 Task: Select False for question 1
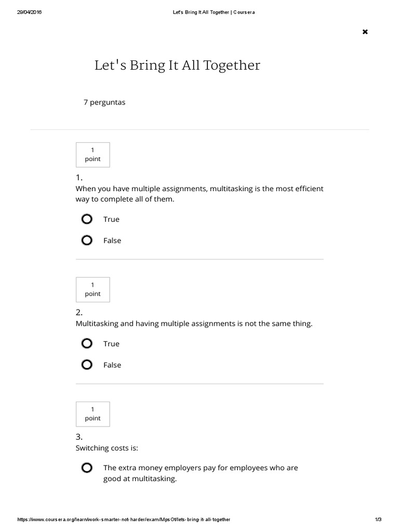point(87,241)
